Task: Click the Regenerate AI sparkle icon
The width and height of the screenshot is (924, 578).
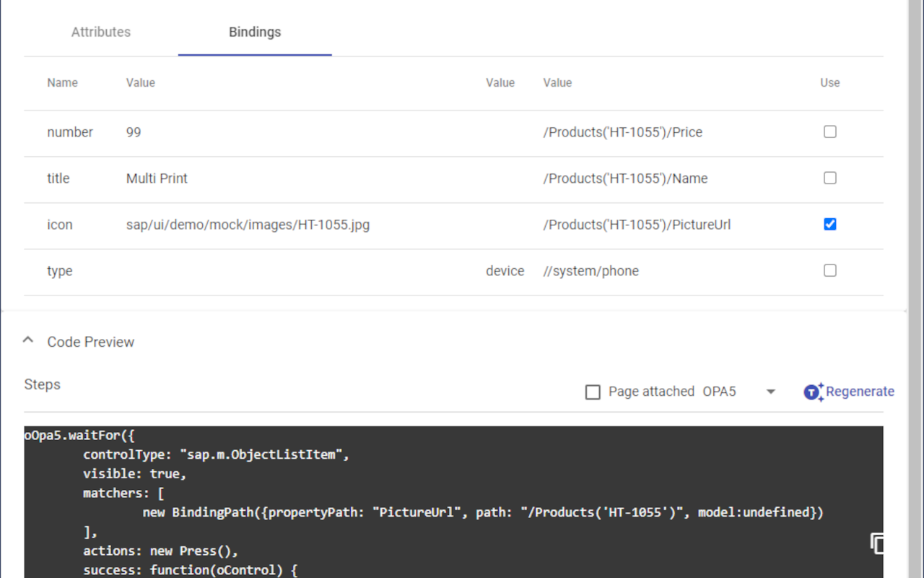Action: click(x=812, y=391)
